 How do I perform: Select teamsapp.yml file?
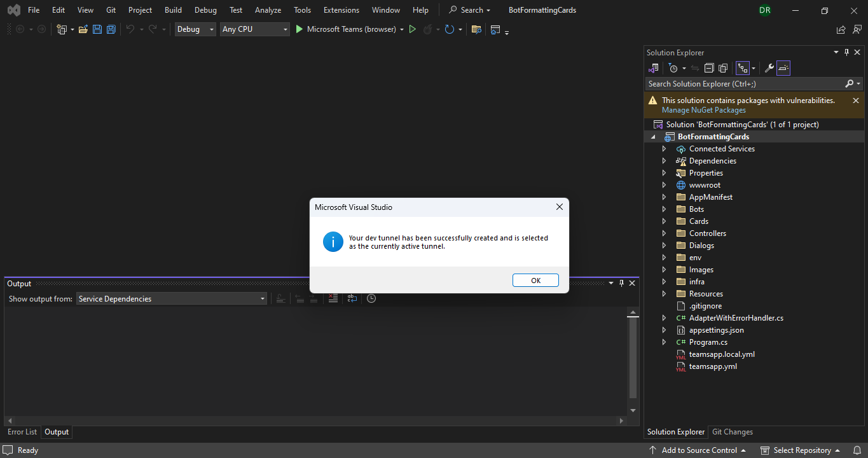pyautogui.click(x=713, y=366)
